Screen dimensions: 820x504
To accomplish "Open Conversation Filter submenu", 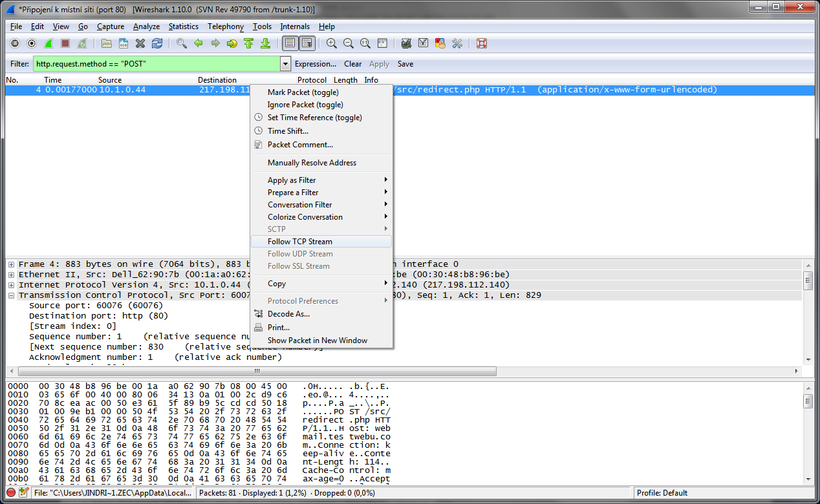I will point(321,205).
